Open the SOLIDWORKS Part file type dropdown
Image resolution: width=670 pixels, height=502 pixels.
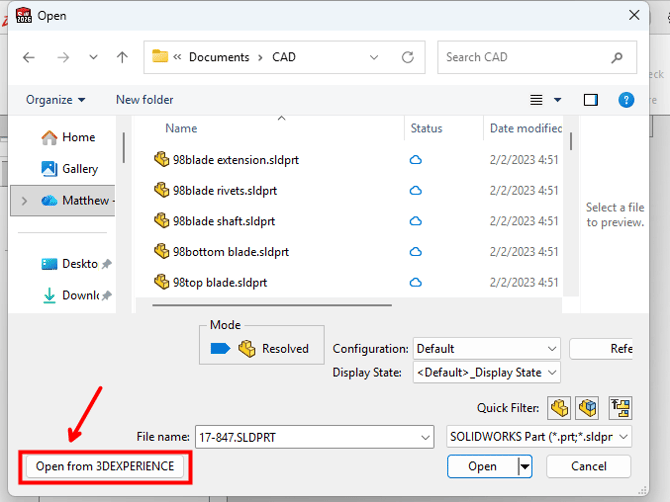(x=539, y=437)
